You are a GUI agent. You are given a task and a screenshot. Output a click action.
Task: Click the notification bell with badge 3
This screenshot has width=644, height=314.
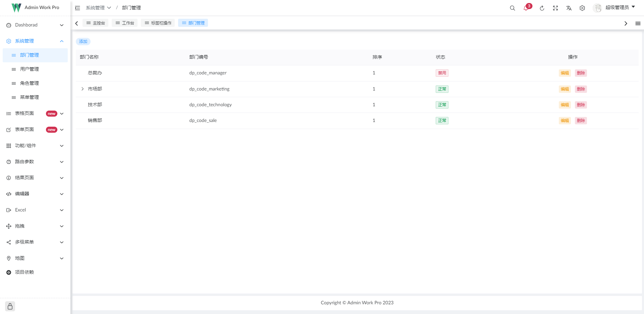[526, 8]
